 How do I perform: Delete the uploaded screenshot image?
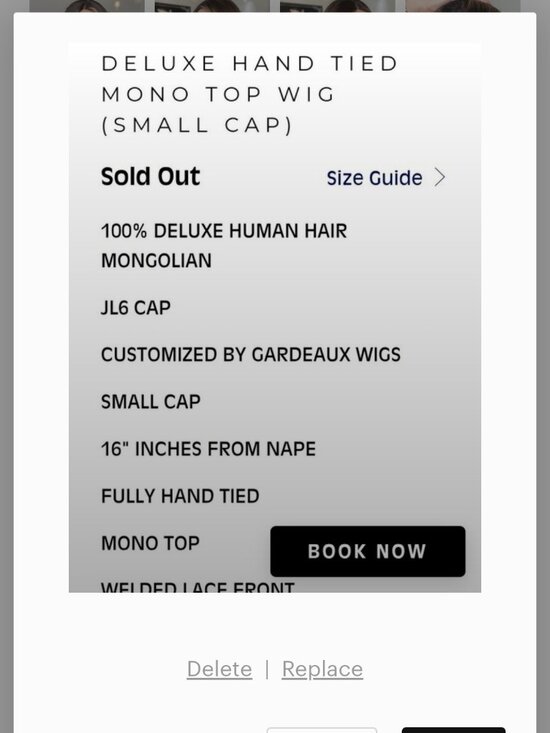[x=220, y=669]
